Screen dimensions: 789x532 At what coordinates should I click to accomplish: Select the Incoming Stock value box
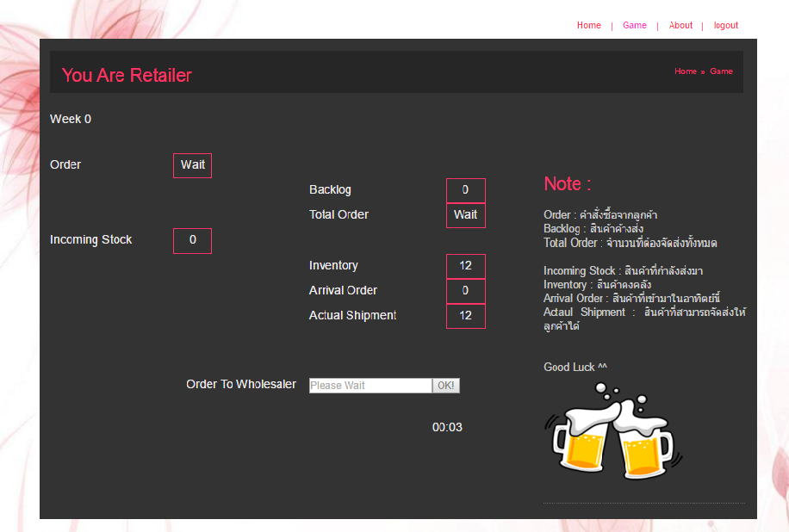[x=192, y=241]
